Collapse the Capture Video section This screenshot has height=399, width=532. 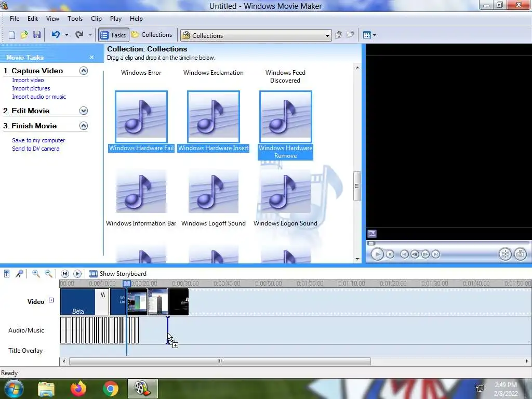coord(84,71)
